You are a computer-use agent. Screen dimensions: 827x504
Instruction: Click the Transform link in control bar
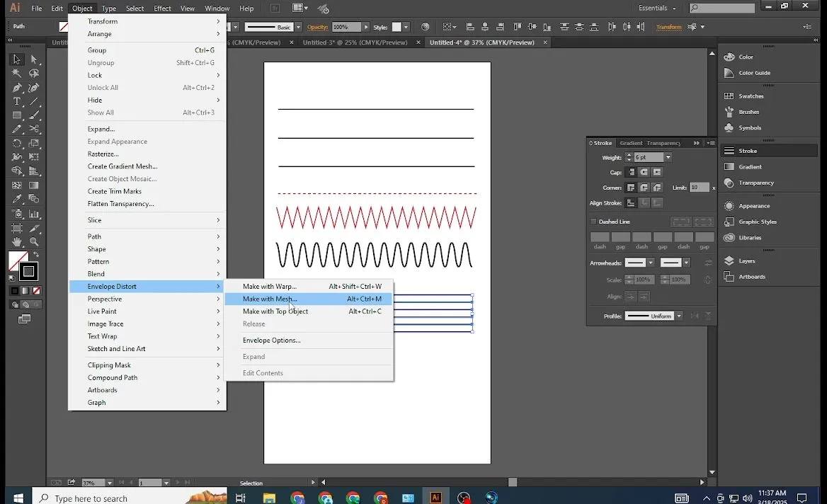[x=669, y=27]
